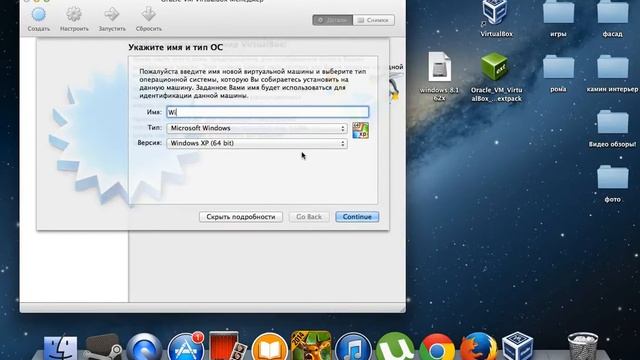This screenshot has height=360, width=640.
Task: Open Настроить settings gear in toolbar
Action: 74,15
